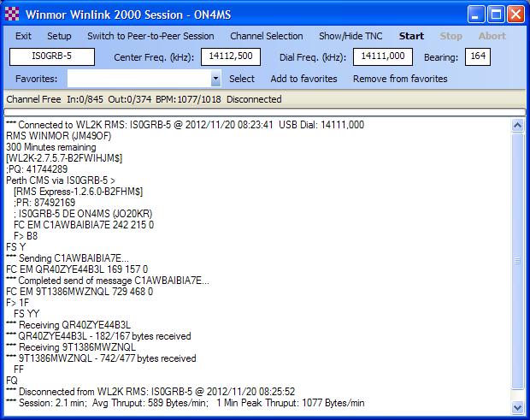Click log line 'Receiving QR40ZYE44B3L'
This screenshot has height=420, width=530.
point(74,325)
